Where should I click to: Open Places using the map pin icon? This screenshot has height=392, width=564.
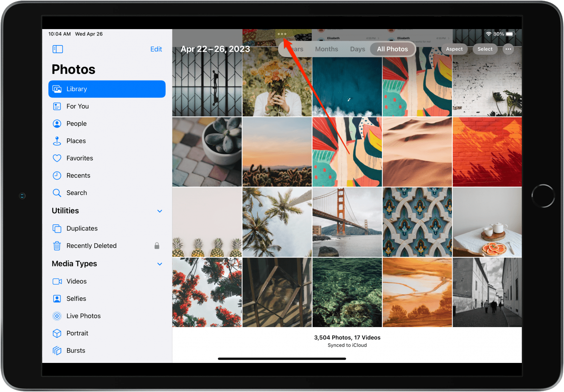[57, 141]
